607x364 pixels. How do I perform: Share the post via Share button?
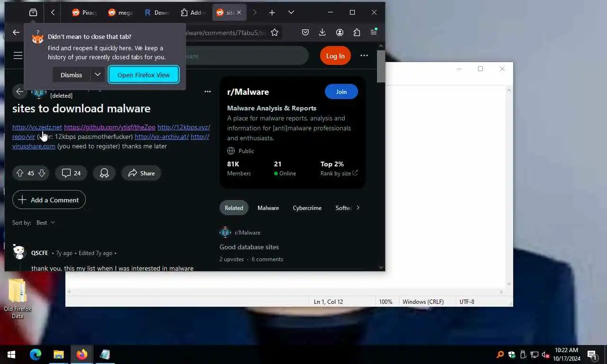click(141, 173)
